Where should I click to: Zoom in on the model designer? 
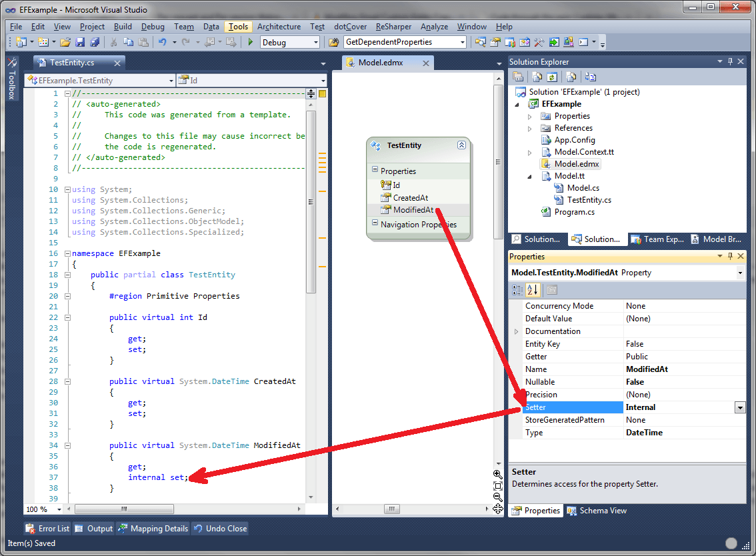[497, 474]
